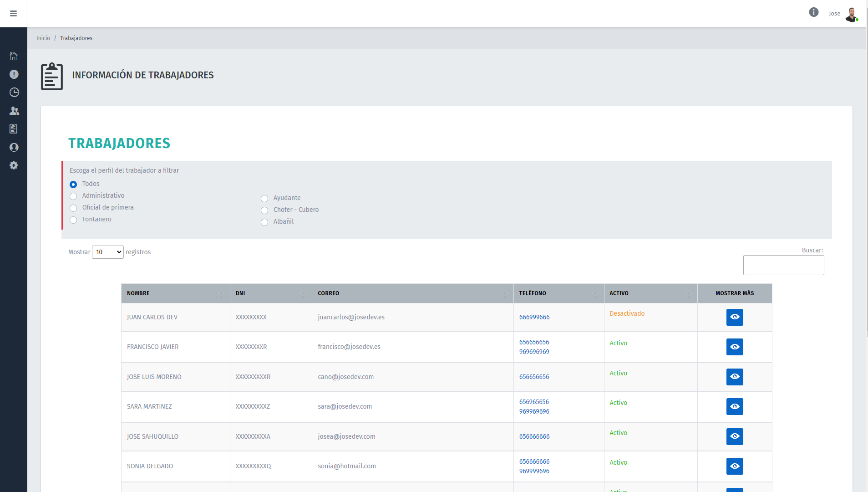Toggle the hamburger menu sidebar
Viewport: 868px width, 492px height.
(x=13, y=14)
